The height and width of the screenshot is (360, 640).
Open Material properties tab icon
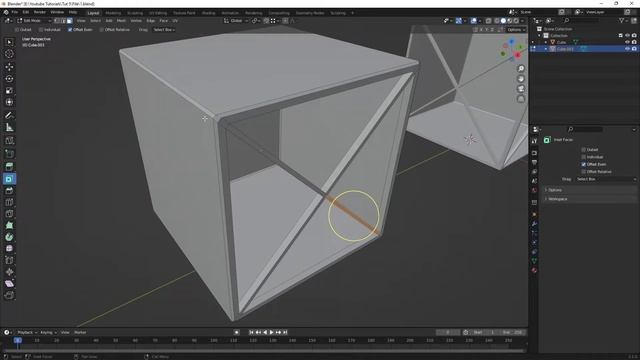[x=534, y=270]
